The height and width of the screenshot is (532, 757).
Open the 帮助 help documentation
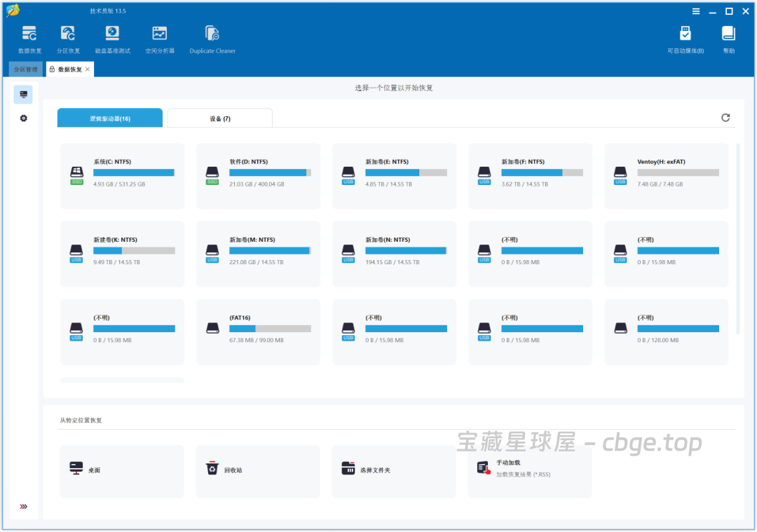coord(728,39)
